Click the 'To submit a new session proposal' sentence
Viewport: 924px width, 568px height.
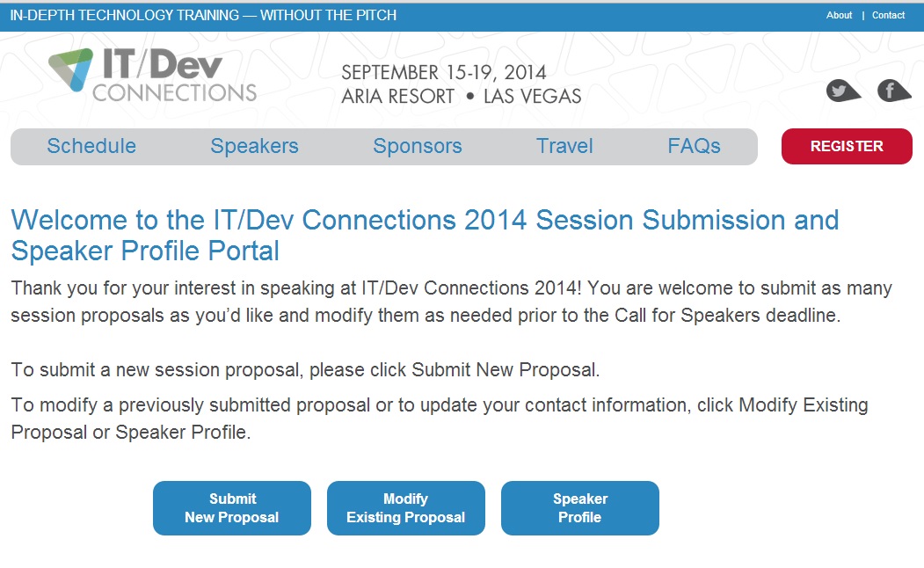coord(305,369)
